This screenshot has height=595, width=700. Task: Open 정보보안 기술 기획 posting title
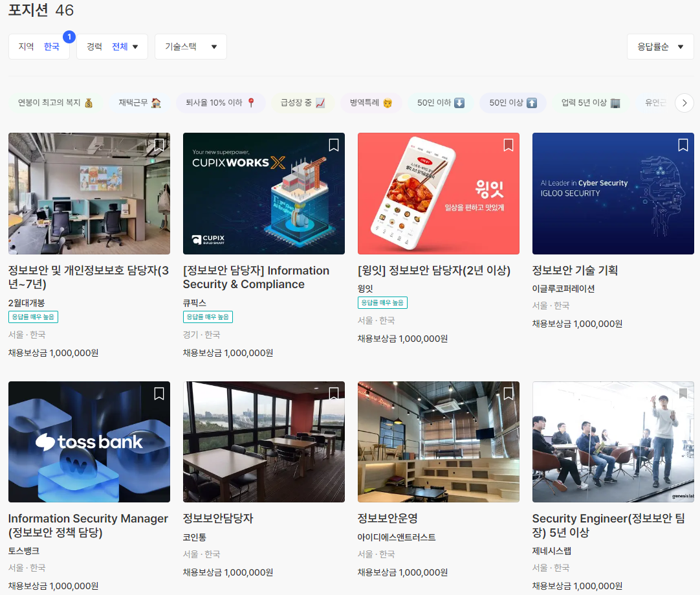coord(575,270)
